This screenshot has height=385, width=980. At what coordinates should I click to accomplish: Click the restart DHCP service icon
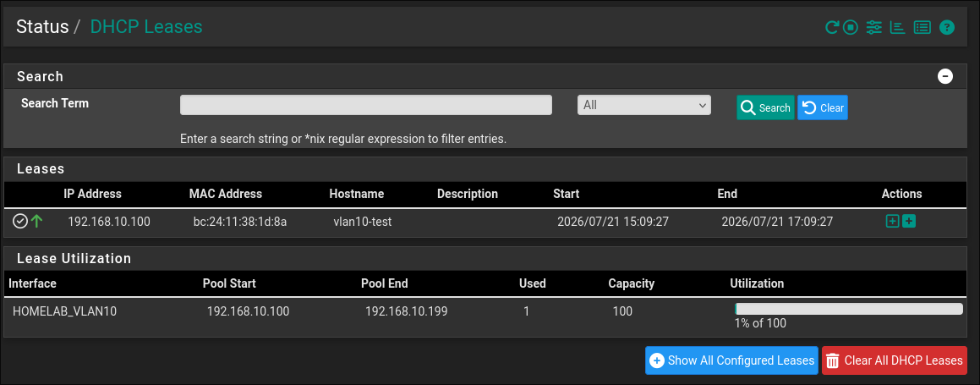831,27
